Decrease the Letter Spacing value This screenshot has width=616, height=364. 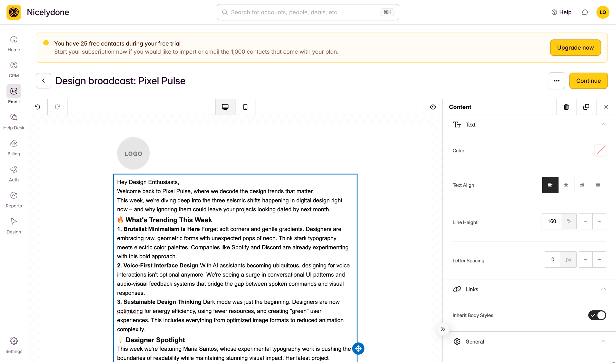[586, 260]
